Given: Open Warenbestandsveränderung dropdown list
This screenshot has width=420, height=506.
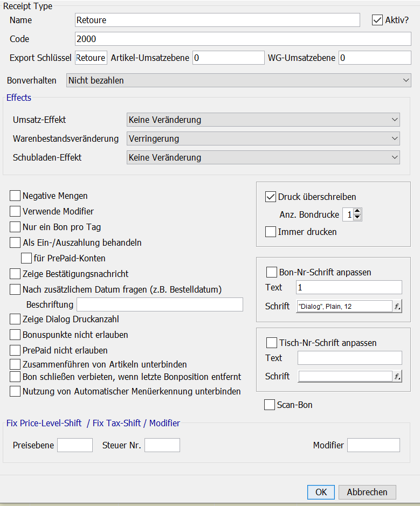Looking at the screenshot, I should (x=263, y=138).
